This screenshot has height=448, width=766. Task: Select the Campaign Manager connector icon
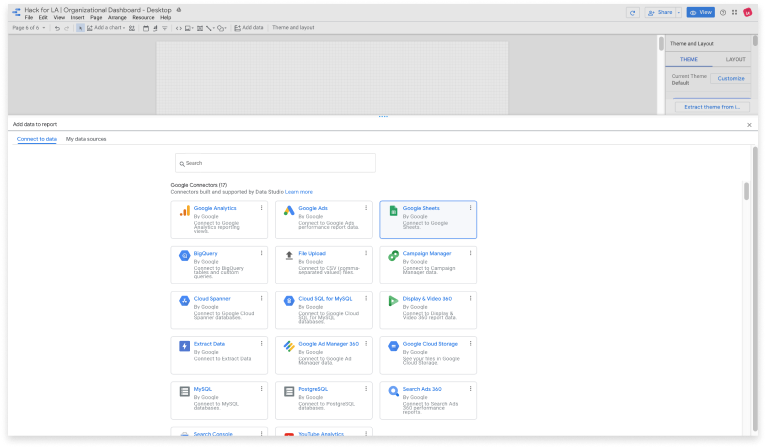click(393, 256)
